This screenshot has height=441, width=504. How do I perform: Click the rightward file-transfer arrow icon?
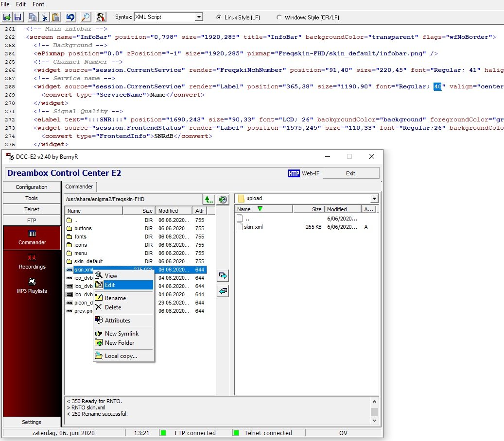coord(223,275)
